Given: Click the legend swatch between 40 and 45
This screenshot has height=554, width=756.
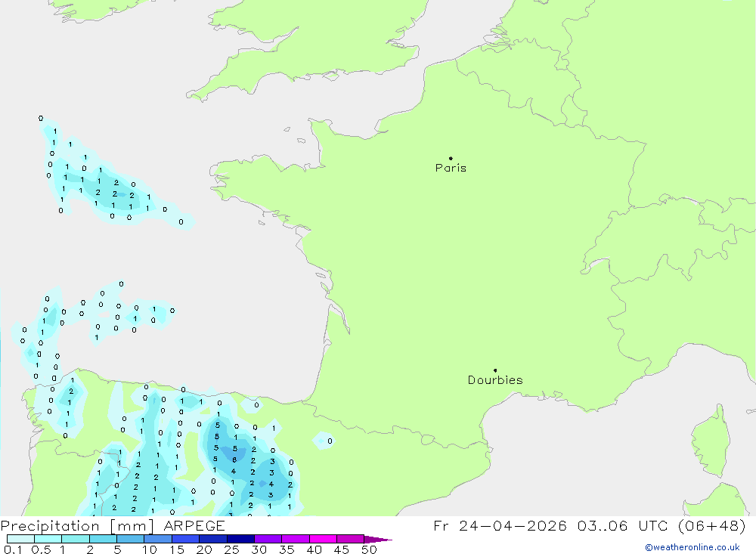Looking at the screenshot, I should tap(323, 539).
